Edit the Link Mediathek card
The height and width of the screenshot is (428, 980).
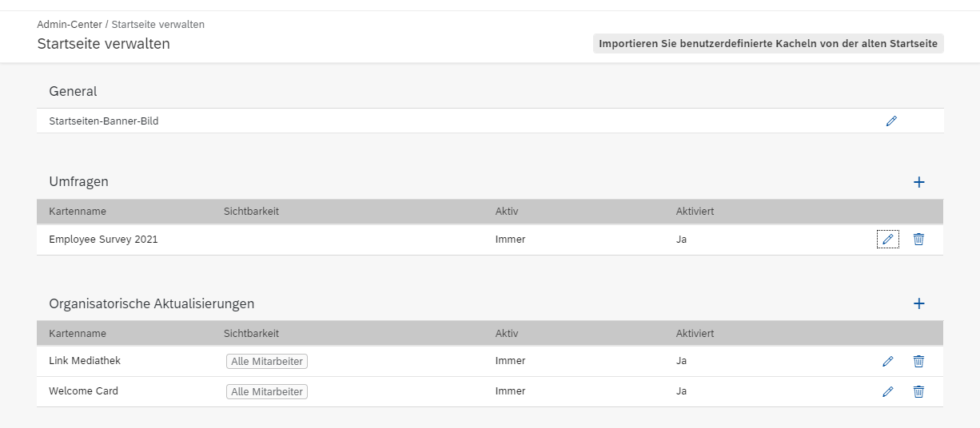tap(887, 361)
